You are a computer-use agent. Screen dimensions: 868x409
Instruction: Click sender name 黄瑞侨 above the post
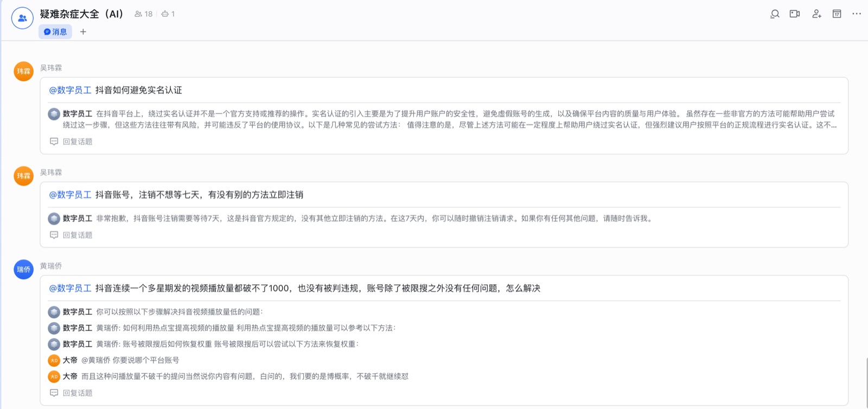point(51,266)
